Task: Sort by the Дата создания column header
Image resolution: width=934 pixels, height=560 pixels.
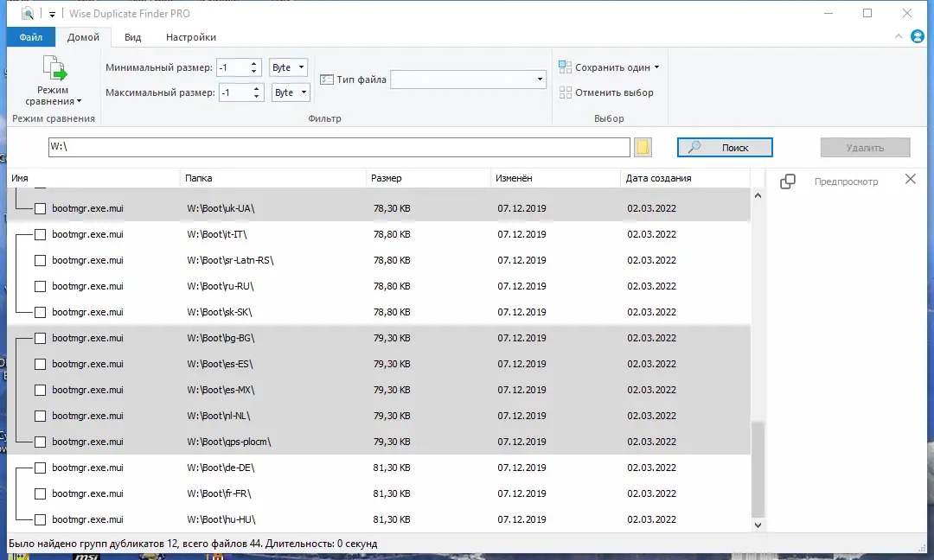Action: pos(685,178)
